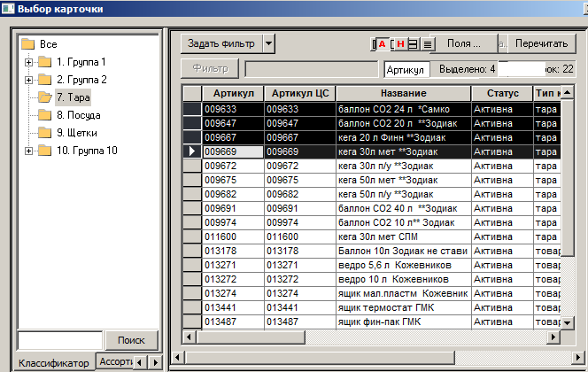Image resolution: width=588 pixels, height=372 pixels.
Task: Click name cell кега 30л мет СПМ
Action: 404,237
